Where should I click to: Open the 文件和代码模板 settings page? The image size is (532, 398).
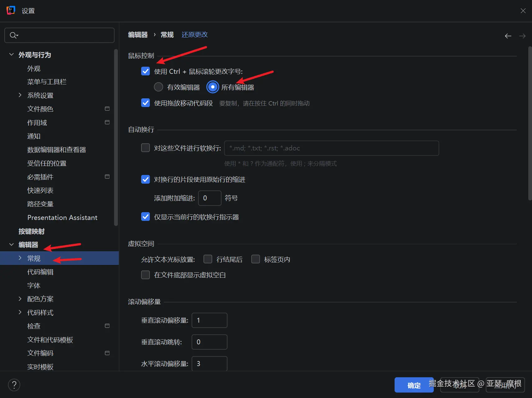click(50, 340)
